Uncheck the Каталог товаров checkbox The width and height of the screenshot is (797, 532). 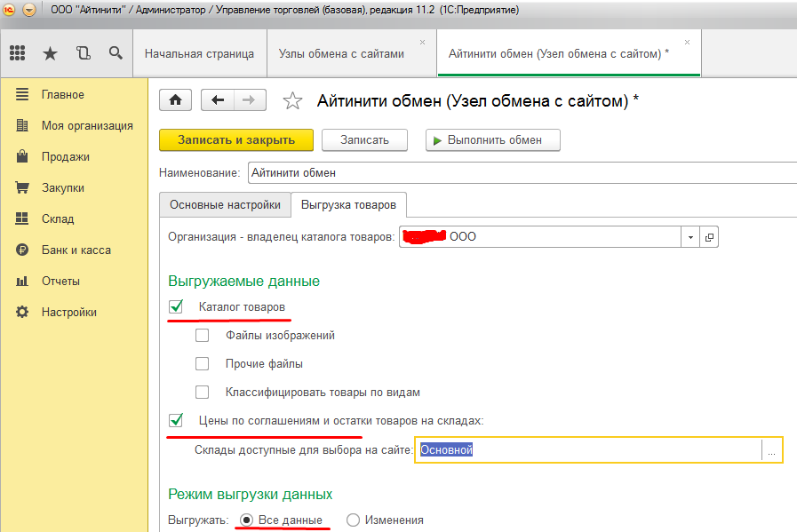[x=176, y=306]
